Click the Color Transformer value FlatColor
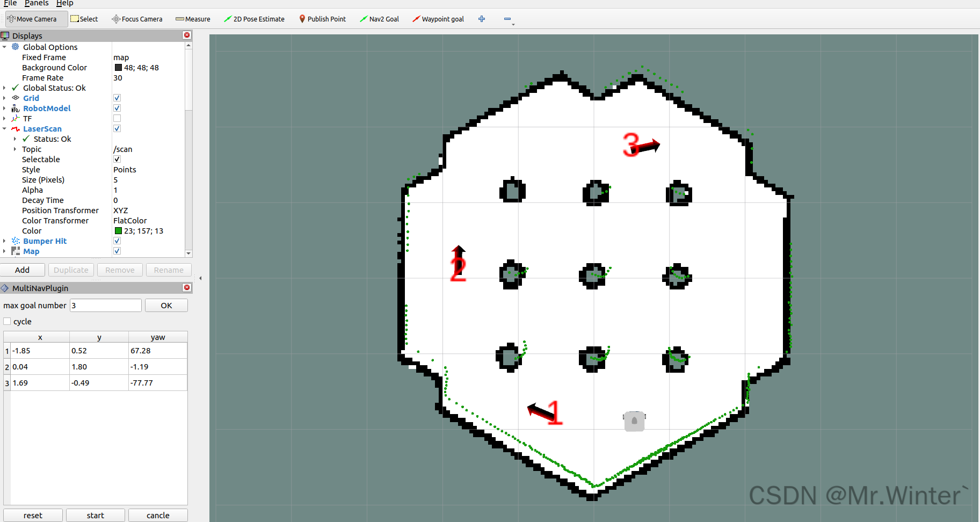980x522 pixels. pyautogui.click(x=130, y=220)
